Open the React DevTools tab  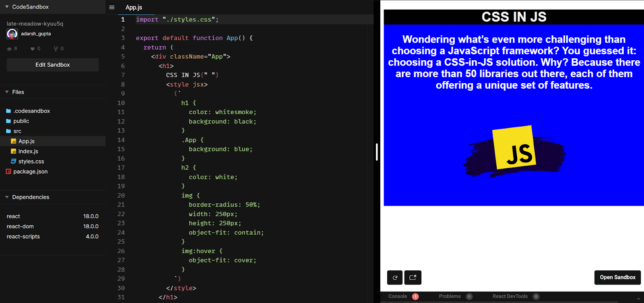pos(510,296)
